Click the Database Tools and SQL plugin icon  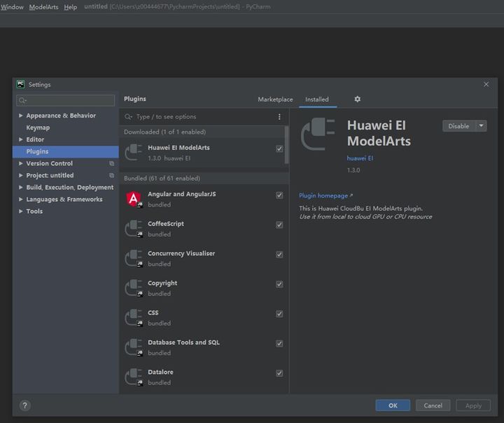pos(134,347)
